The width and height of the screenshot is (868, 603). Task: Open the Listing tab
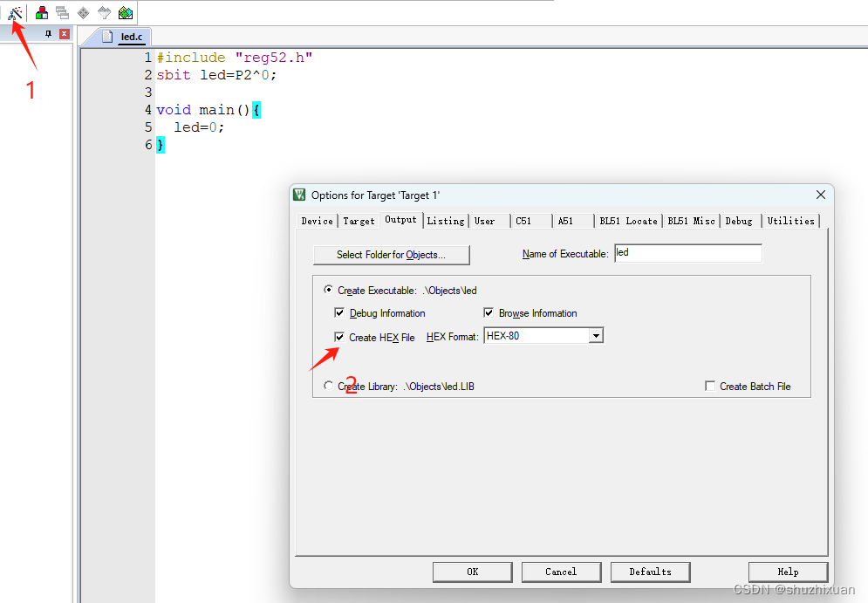click(446, 221)
